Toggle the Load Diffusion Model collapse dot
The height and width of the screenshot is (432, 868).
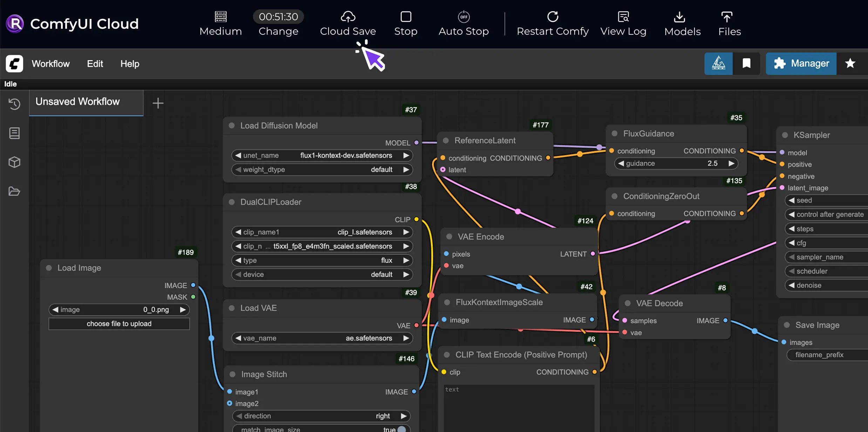[232, 126]
